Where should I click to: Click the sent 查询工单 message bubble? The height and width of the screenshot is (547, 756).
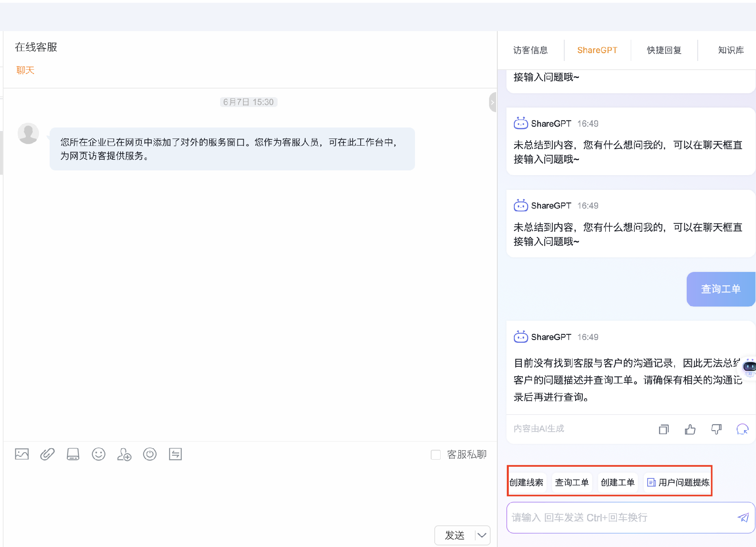(721, 289)
